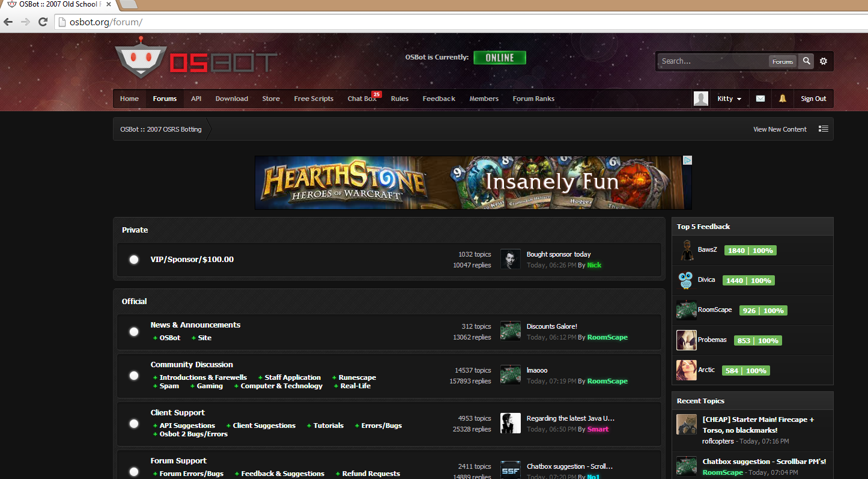868x479 pixels.
Task: Open Client Suggestions subforum
Action: (x=264, y=426)
